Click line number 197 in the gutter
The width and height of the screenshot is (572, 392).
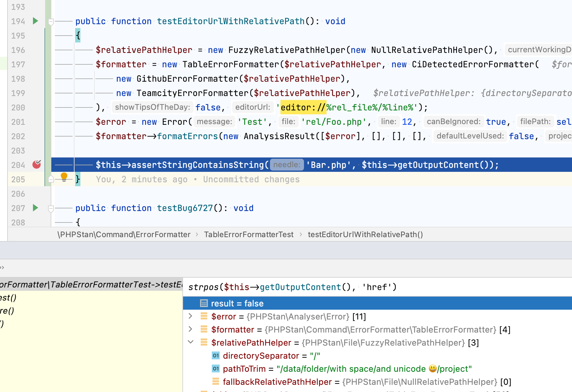pyautogui.click(x=18, y=64)
